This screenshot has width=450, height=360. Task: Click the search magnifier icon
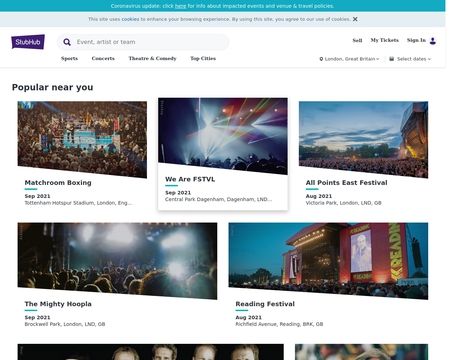coord(67,42)
